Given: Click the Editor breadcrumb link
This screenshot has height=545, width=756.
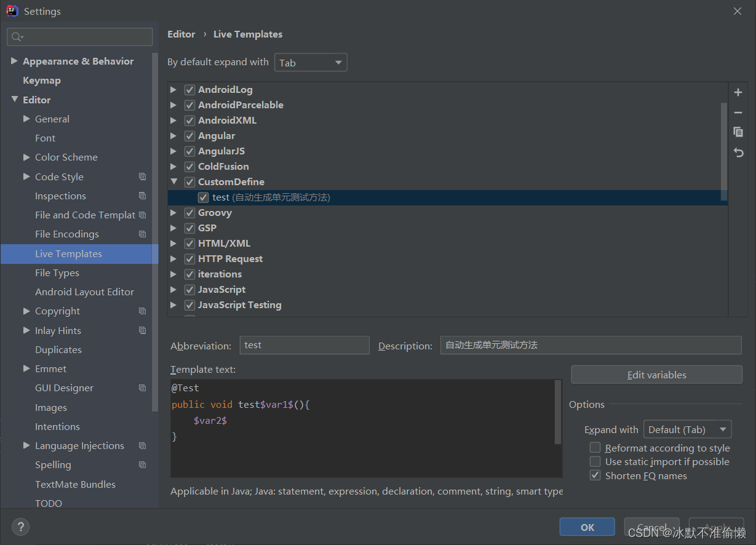Looking at the screenshot, I should tap(181, 34).
